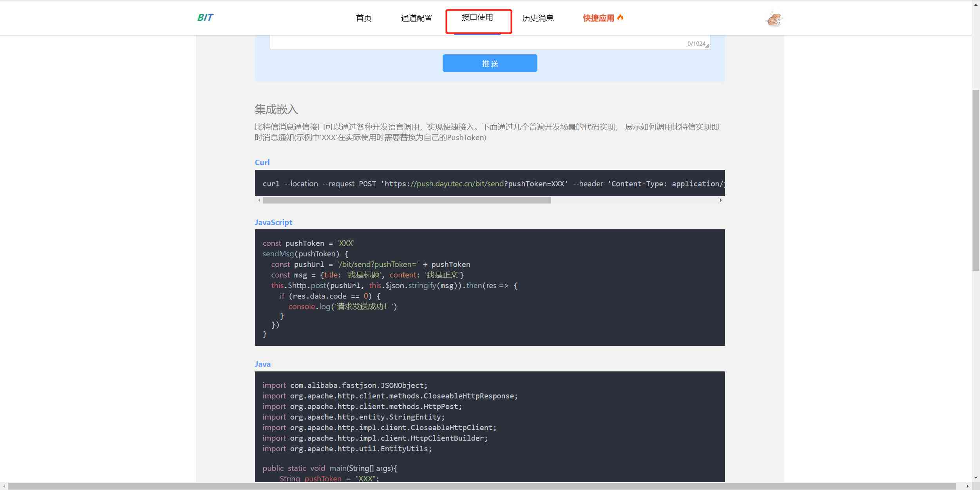Click the JavaScript section heading

(273, 222)
